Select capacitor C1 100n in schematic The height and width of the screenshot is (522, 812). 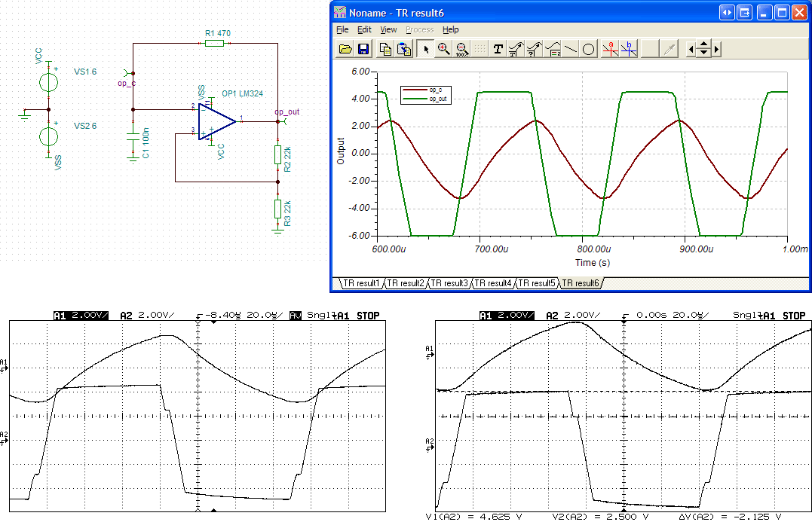point(133,136)
